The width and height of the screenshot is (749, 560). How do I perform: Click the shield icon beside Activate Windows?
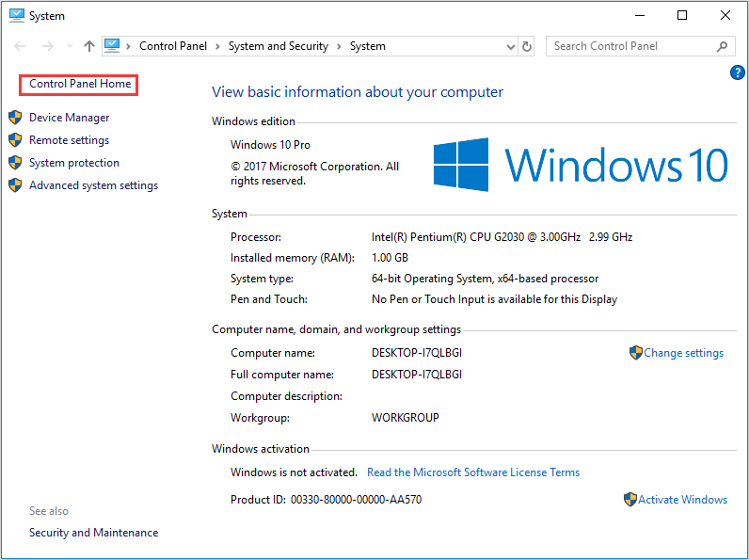[x=630, y=500]
